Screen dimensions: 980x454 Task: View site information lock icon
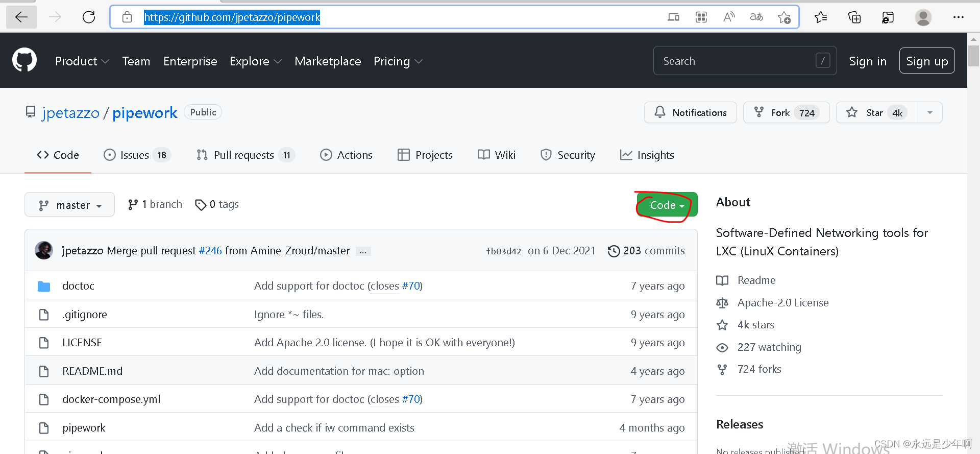127,17
